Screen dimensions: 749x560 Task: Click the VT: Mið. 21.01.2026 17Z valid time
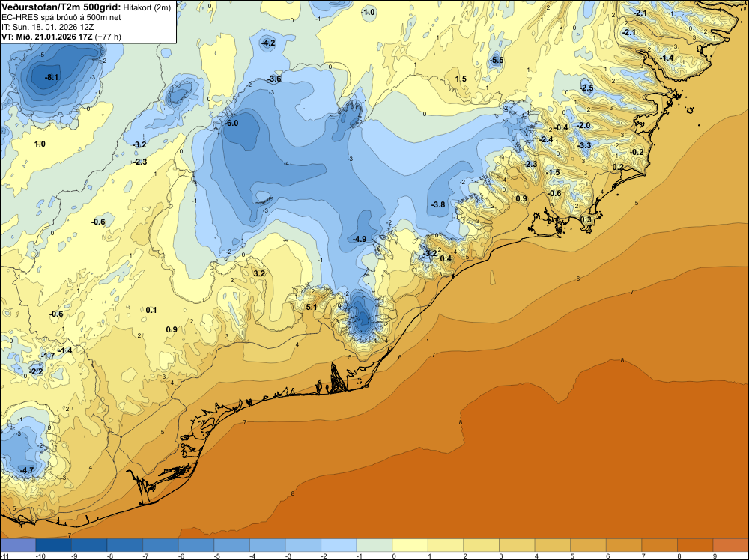(46, 37)
